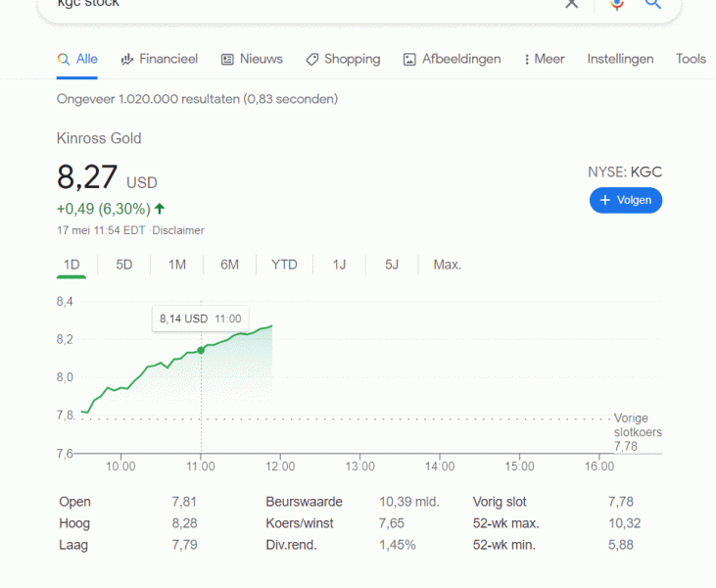Open Instellingen
This screenshot has height=588, width=716.
coord(620,59)
